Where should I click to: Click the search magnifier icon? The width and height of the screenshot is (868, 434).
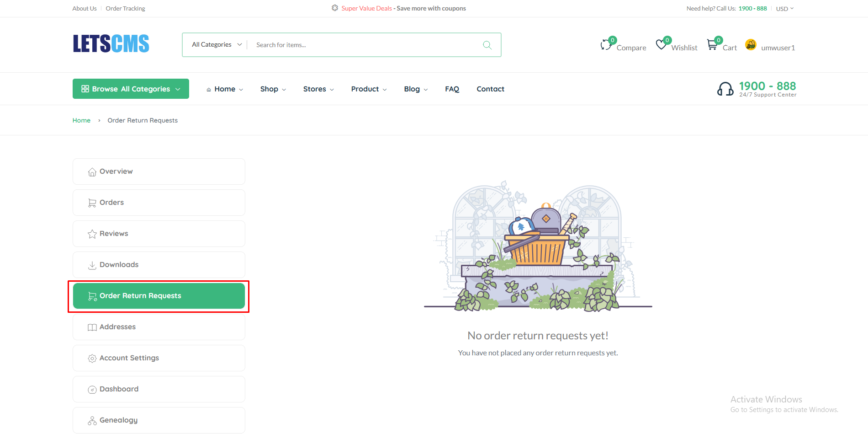pos(487,45)
